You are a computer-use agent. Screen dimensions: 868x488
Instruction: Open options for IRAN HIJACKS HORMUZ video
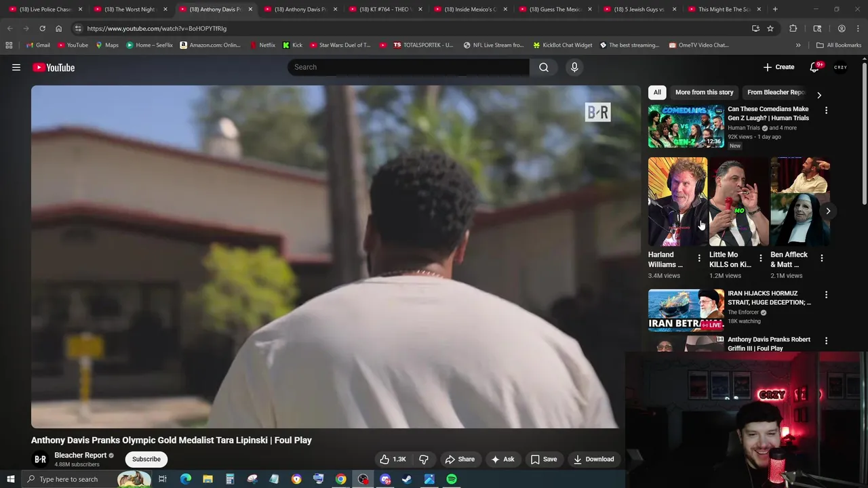[826, 295]
